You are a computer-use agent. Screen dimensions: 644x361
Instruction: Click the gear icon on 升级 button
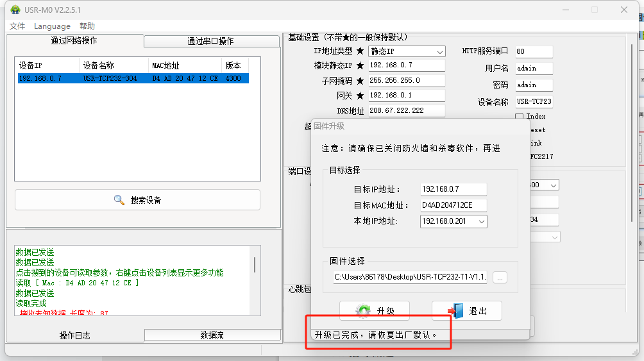363,311
